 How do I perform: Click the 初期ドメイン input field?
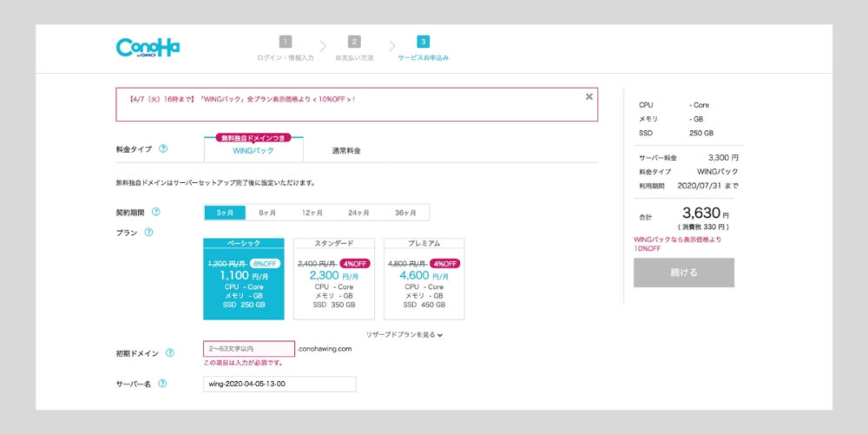(x=249, y=349)
